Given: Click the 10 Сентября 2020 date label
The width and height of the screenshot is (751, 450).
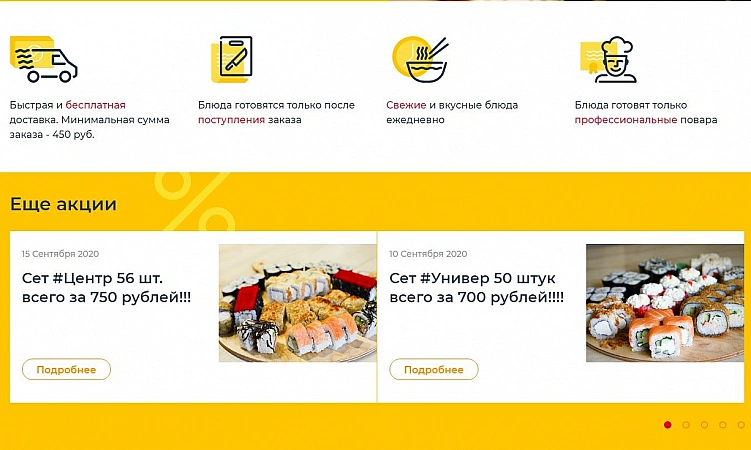Looking at the screenshot, I should tap(428, 254).
